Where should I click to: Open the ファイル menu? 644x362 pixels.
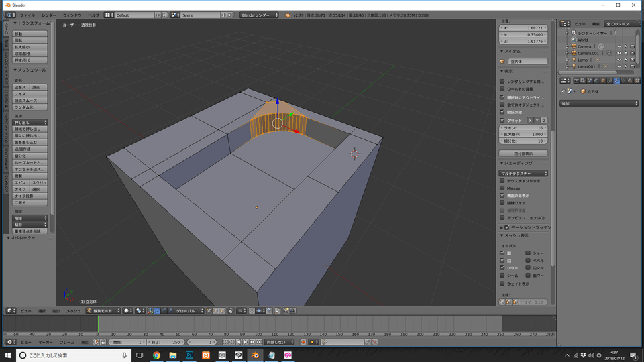(x=27, y=15)
